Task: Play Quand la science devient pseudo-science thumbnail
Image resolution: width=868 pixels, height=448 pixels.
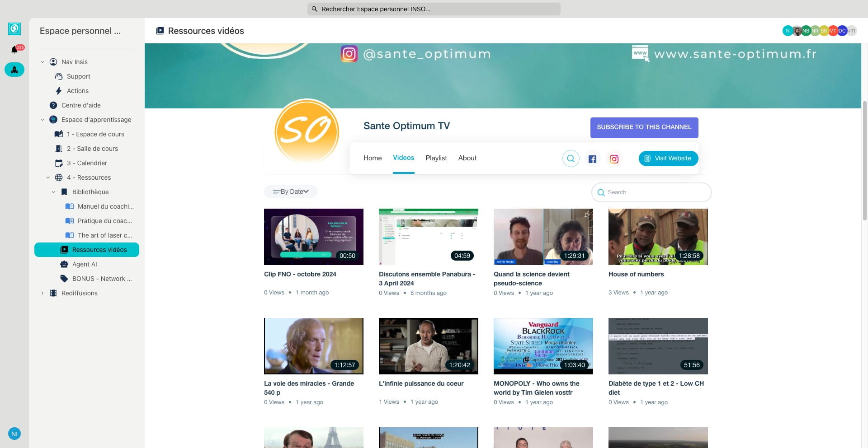Action: click(x=543, y=237)
